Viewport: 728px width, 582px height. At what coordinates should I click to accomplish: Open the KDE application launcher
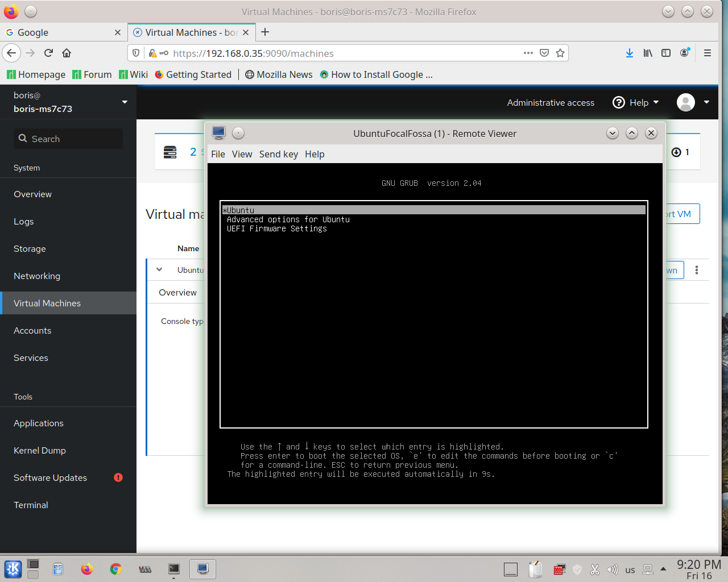coord(13,569)
